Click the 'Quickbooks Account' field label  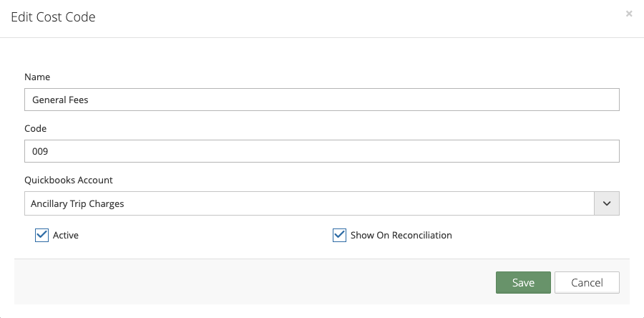tap(69, 180)
